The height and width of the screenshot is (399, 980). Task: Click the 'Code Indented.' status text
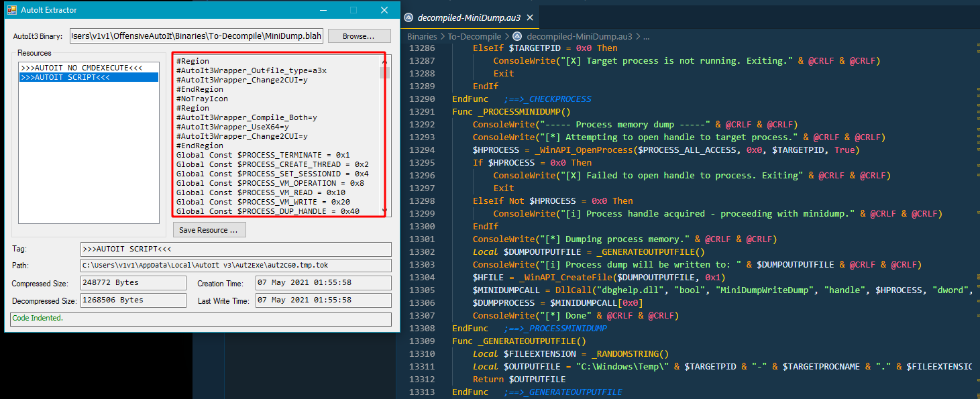click(x=38, y=318)
